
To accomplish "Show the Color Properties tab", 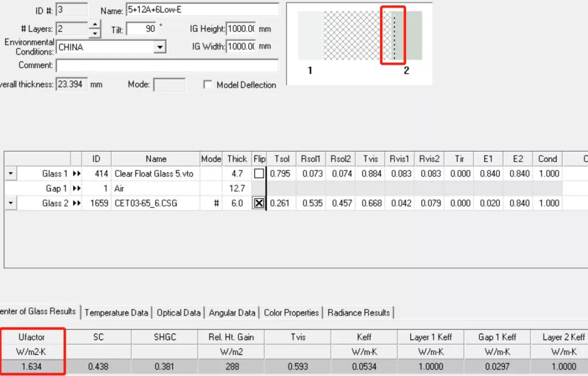I will coord(291,313).
